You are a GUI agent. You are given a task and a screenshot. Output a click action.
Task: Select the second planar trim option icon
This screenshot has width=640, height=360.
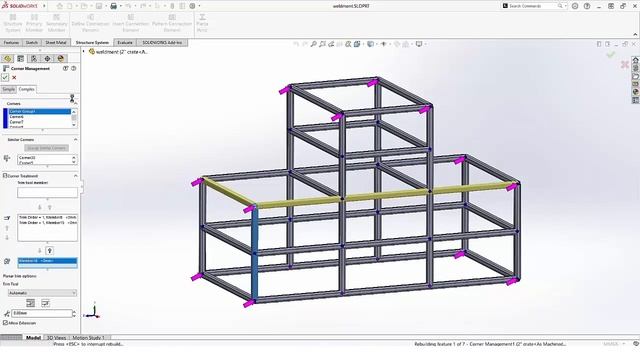pyautogui.click(x=45, y=303)
